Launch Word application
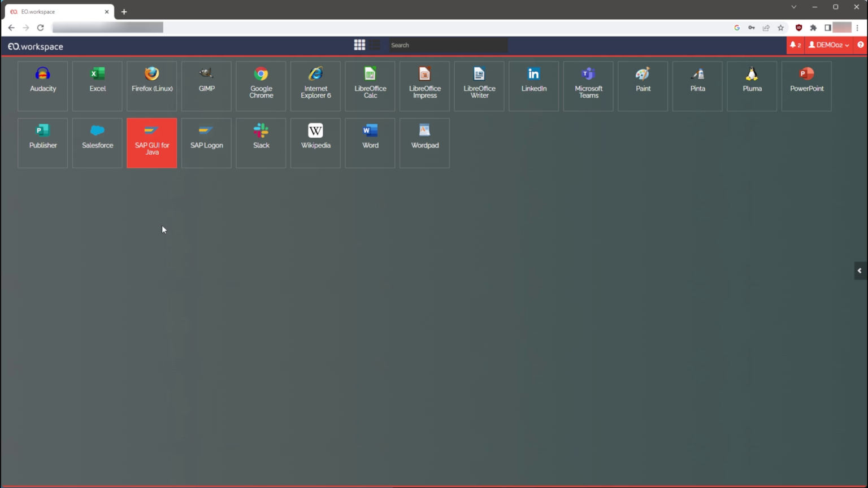 click(370, 143)
